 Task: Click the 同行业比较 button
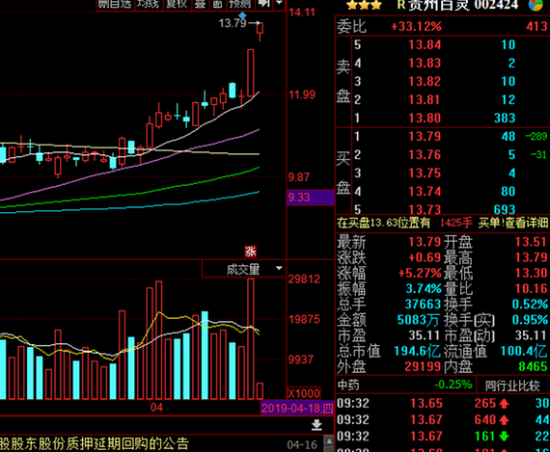click(512, 385)
